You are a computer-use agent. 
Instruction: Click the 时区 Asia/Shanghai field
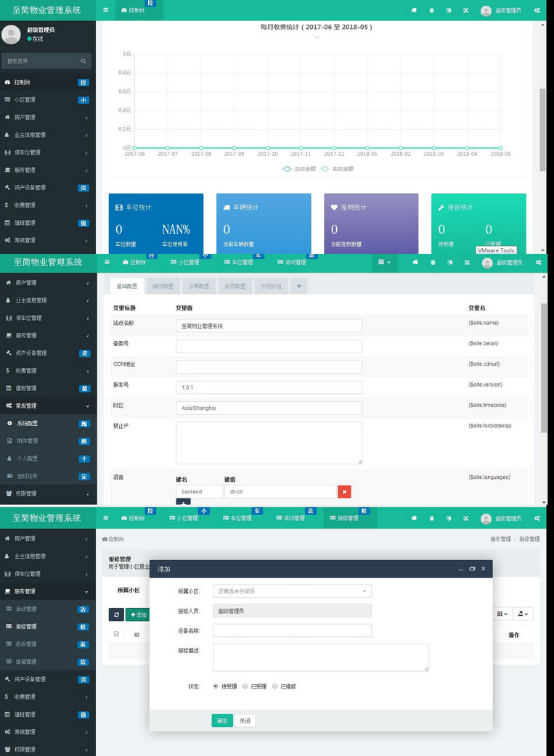tap(269, 408)
